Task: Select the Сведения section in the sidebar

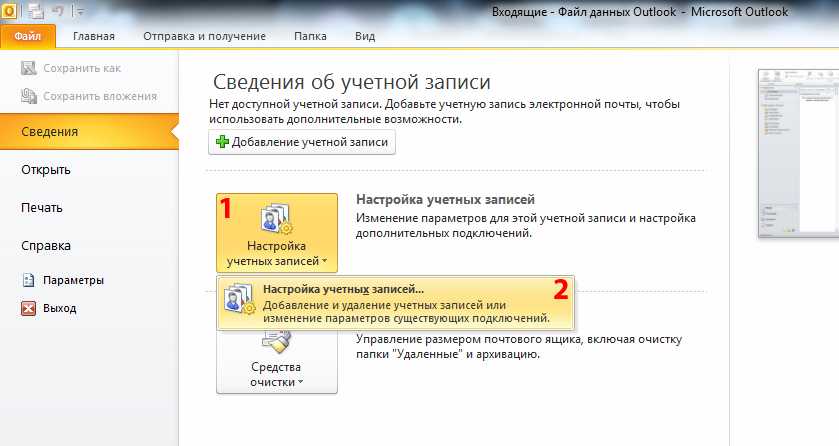Action: tap(89, 132)
